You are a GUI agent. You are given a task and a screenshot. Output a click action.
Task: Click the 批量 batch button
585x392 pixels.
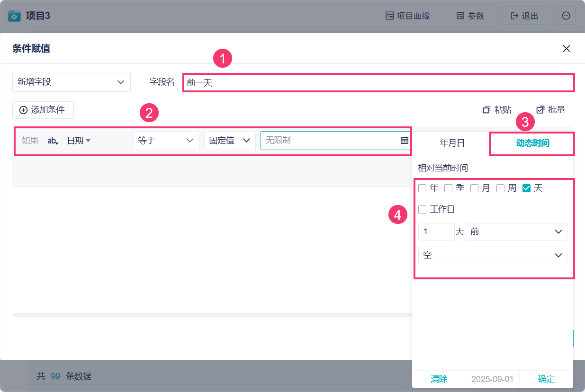[x=551, y=110]
